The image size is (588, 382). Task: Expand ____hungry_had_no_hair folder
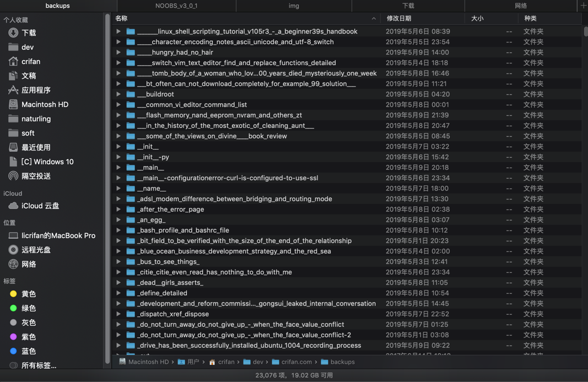click(118, 52)
